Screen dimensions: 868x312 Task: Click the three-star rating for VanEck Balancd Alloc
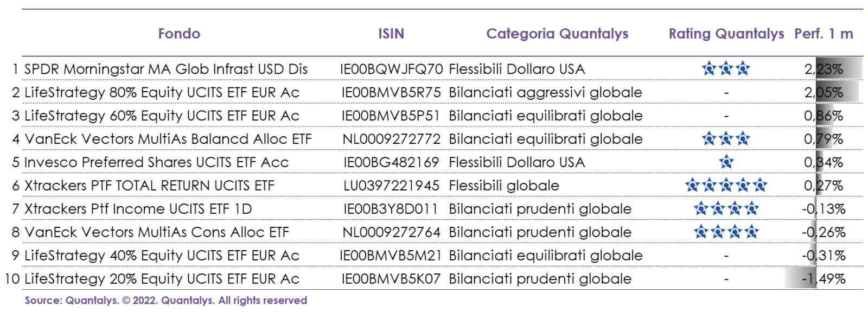point(726,139)
